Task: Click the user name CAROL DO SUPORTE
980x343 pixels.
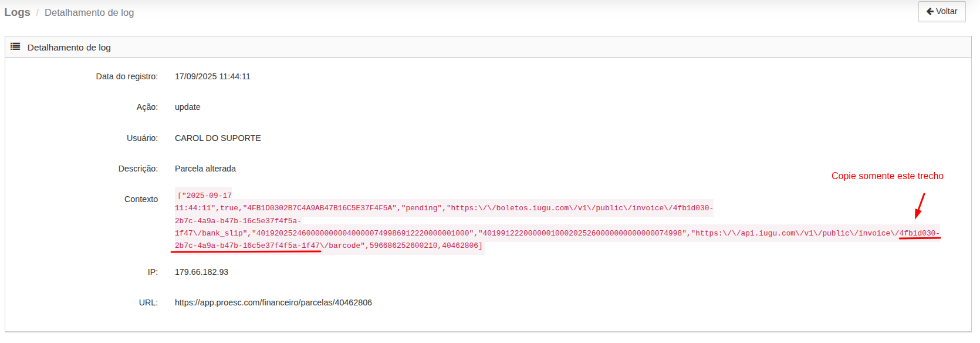Action: tap(218, 138)
